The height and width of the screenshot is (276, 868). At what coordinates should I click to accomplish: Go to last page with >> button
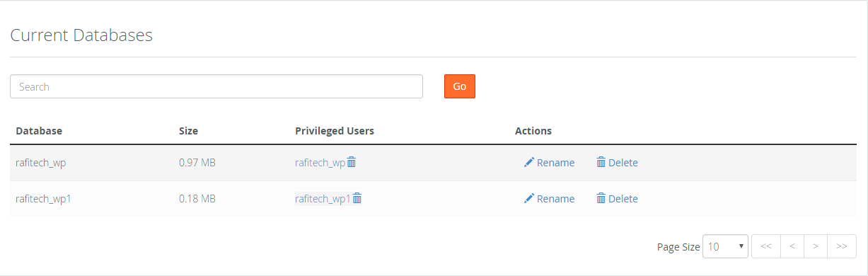[x=842, y=246]
